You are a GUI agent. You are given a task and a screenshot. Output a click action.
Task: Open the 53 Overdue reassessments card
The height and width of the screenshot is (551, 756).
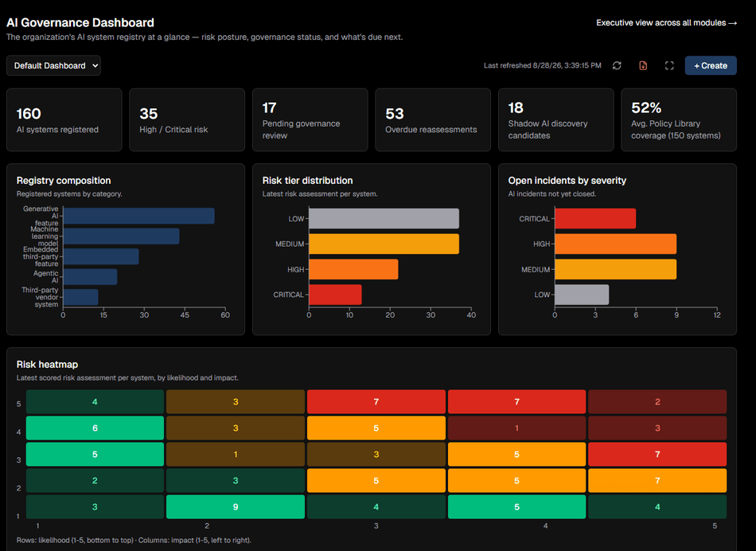433,119
